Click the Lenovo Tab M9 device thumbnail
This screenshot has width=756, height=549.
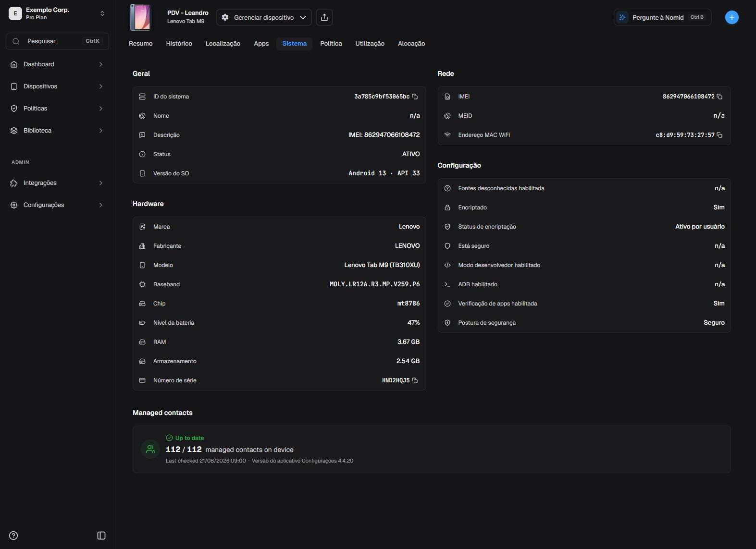(x=140, y=17)
